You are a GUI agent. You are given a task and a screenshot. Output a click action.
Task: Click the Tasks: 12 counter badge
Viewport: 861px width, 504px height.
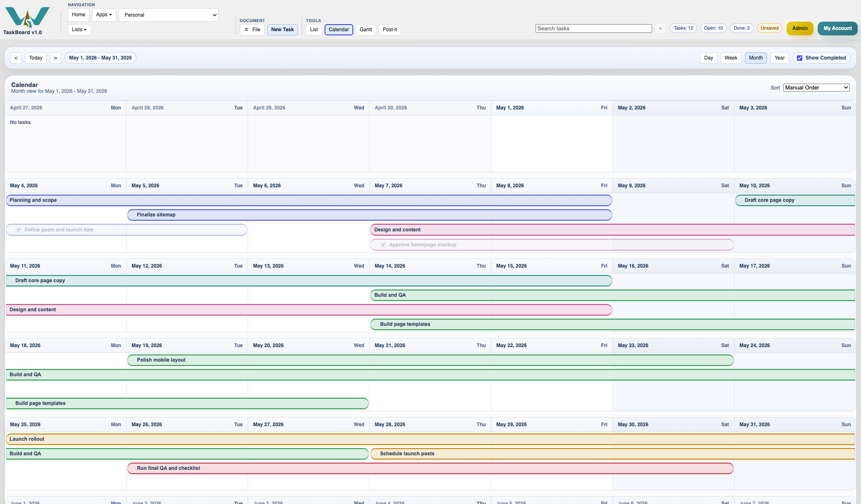coord(683,28)
